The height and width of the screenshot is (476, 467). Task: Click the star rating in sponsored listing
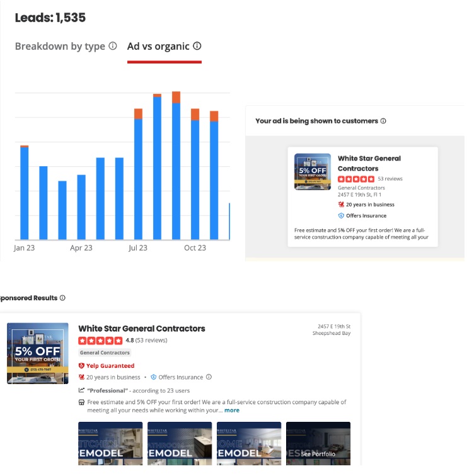coord(100,341)
